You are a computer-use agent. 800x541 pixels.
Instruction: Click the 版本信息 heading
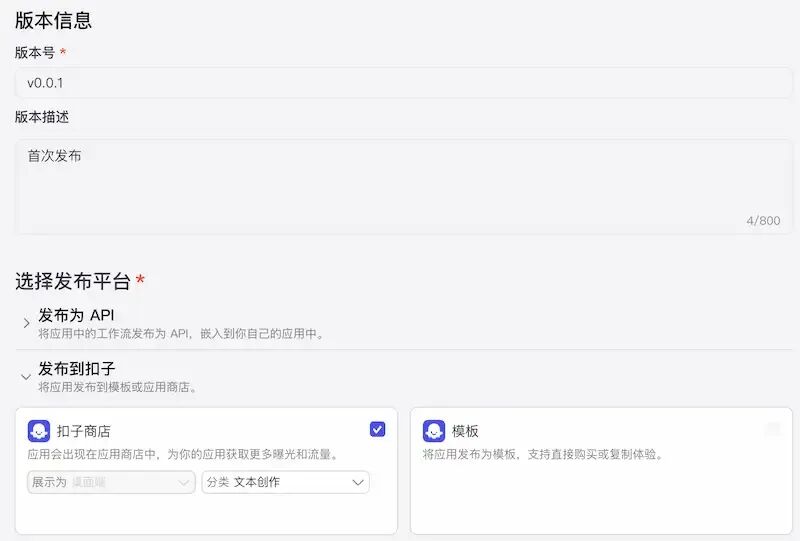tap(53, 20)
